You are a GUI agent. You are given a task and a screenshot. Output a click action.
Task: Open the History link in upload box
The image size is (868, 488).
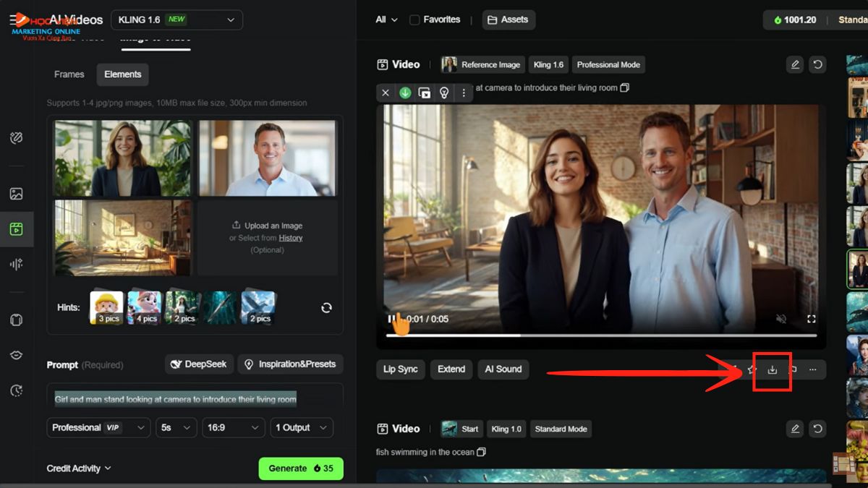coord(291,238)
